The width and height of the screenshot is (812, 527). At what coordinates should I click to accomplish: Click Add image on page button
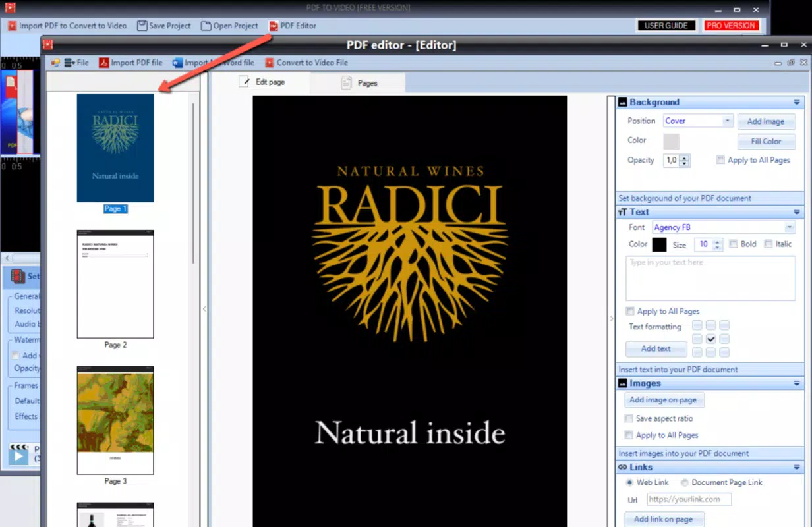click(x=663, y=400)
